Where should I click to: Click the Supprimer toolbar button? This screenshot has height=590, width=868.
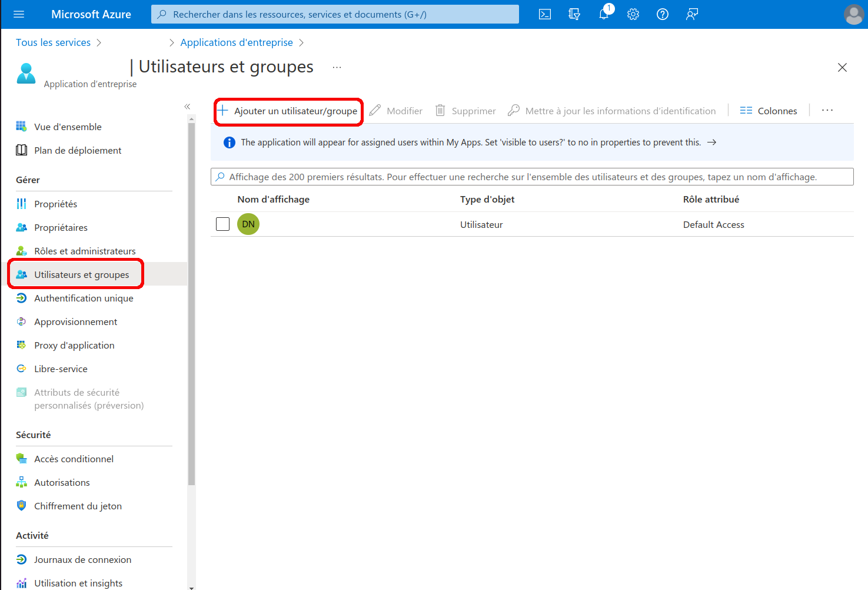click(465, 111)
